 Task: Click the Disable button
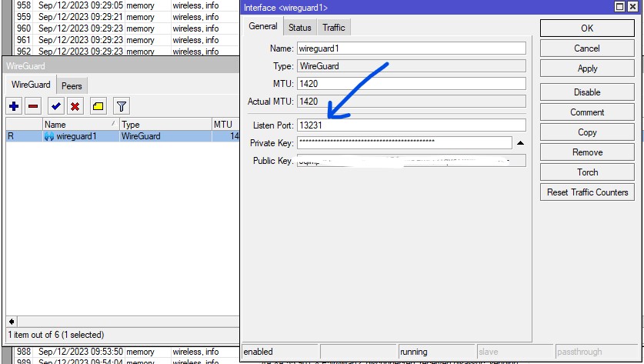[587, 92]
